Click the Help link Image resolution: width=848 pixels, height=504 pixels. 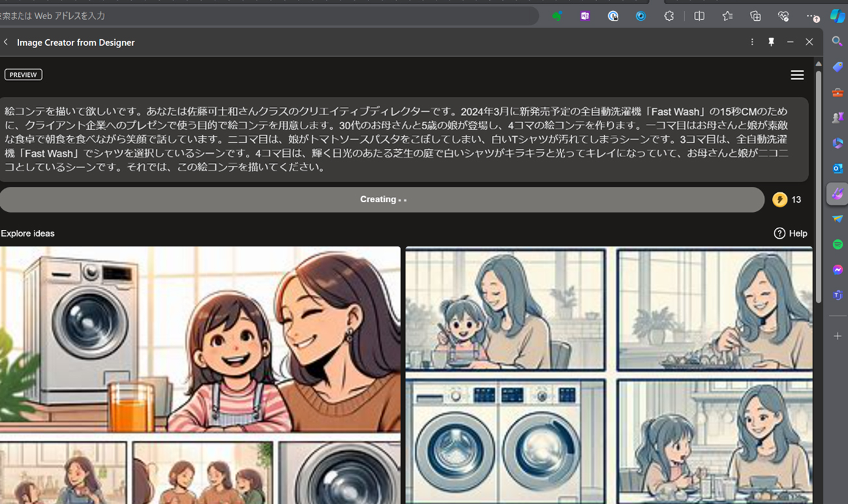click(x=791, y=233)
